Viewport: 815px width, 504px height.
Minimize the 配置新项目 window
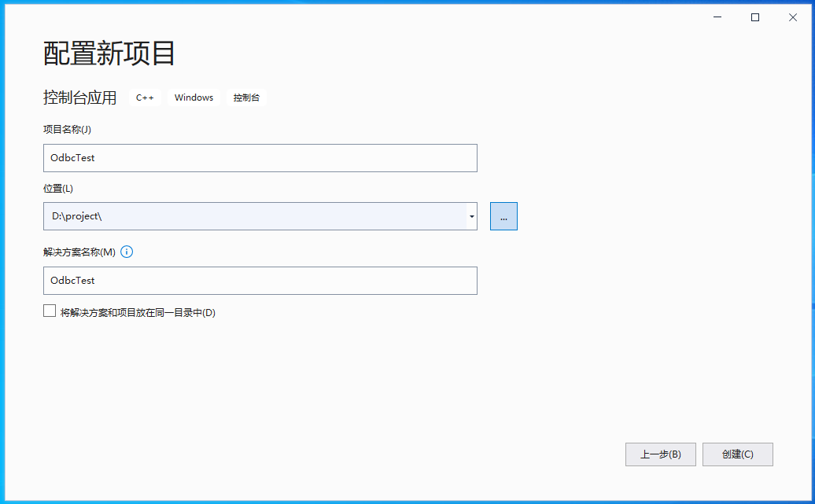tap(717, 17)
